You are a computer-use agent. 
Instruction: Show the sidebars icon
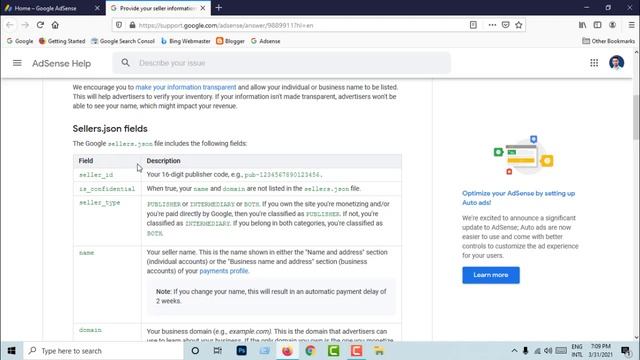point(598,25)
